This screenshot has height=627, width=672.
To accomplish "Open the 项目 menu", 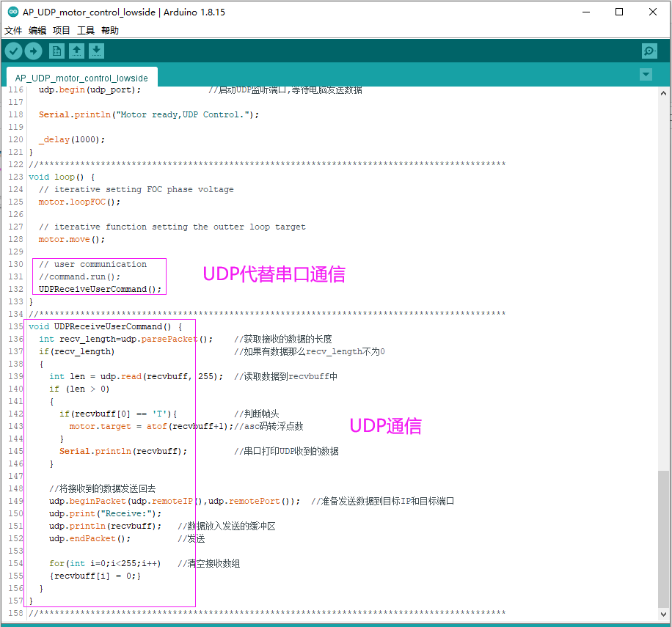I will point(62,30).
